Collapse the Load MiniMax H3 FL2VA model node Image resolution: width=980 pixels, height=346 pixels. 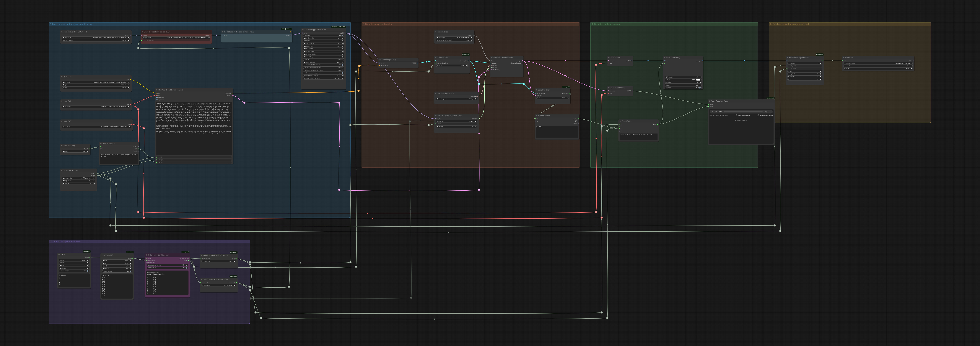pyautogui.click(x=62, y=32)
